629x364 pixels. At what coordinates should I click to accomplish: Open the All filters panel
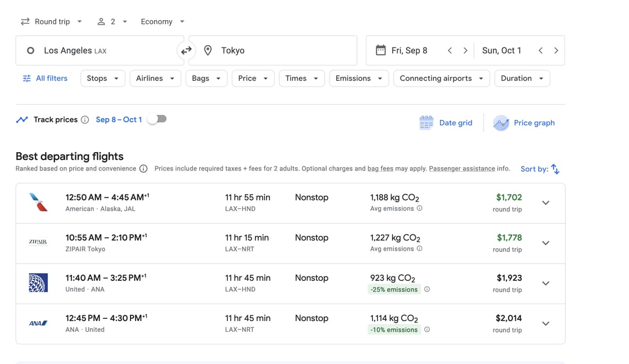click(x=45, y=79)
